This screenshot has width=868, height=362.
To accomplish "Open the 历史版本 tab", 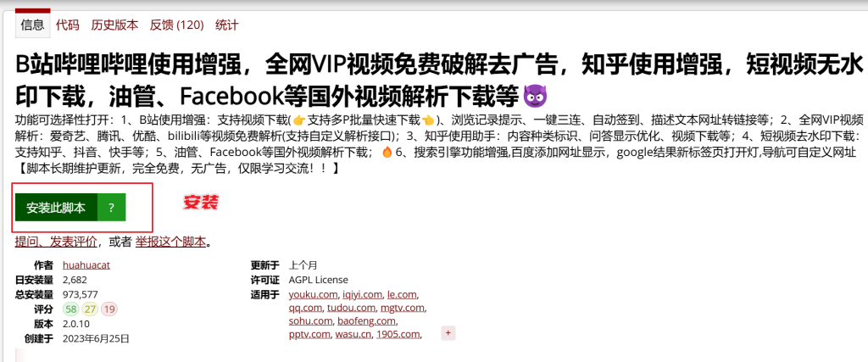I will [x=114, y=25].
